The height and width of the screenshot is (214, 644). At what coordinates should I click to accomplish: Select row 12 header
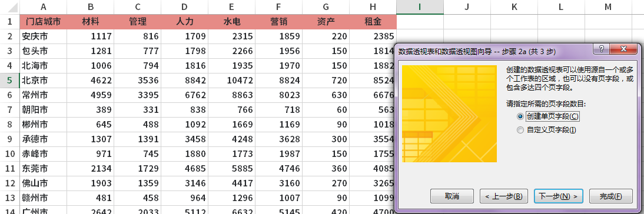[10, 183]
